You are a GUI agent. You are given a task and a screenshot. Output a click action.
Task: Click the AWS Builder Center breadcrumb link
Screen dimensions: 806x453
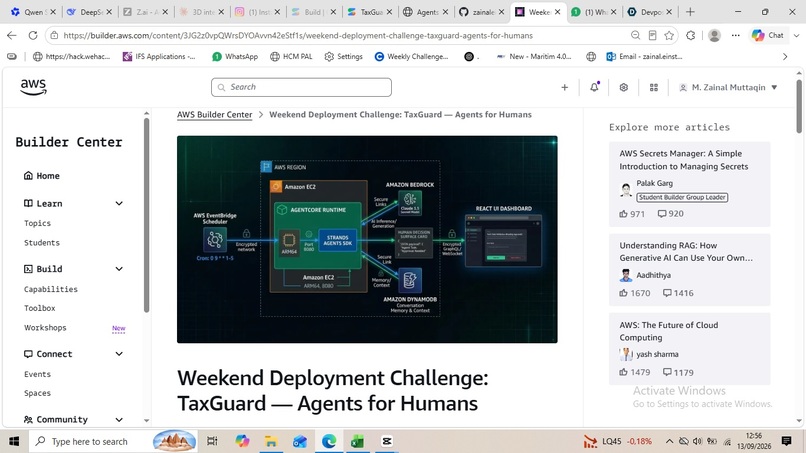point(214,115)
